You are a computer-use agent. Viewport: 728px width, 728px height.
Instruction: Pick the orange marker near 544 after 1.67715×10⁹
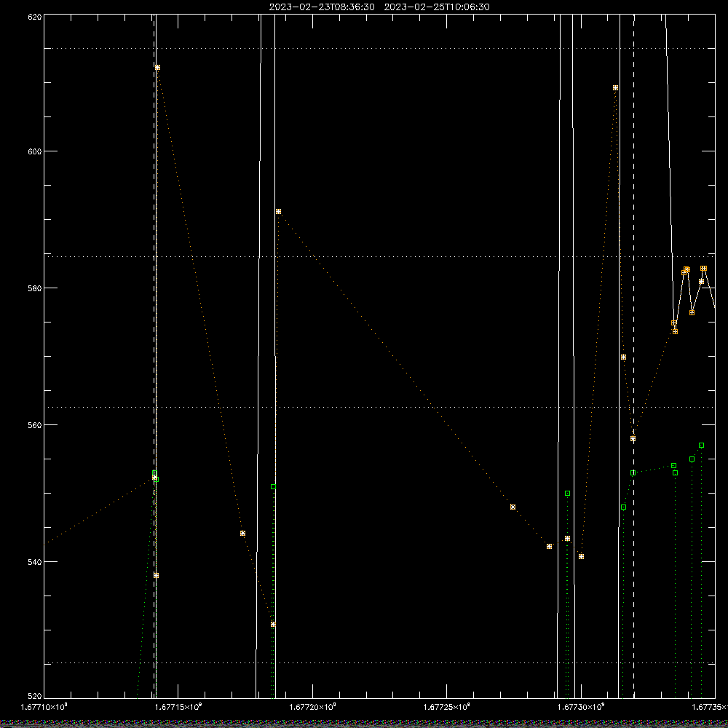242,534
